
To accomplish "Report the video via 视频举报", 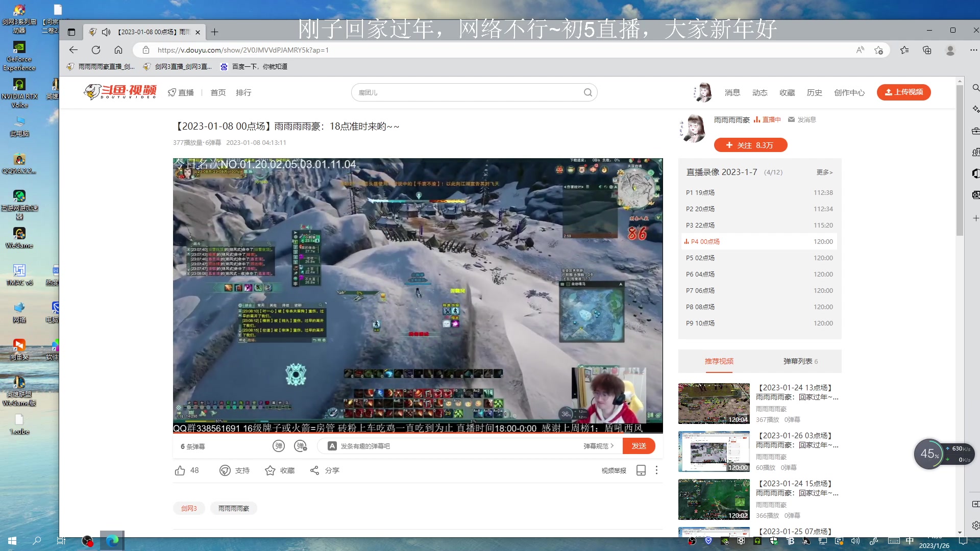I will (x=614, y=470).
